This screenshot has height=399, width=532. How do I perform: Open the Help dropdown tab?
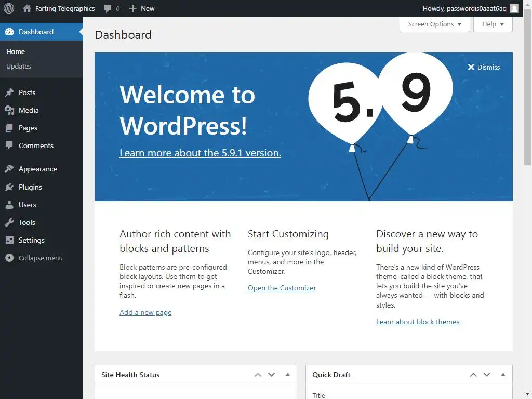(x=493, y=24)
